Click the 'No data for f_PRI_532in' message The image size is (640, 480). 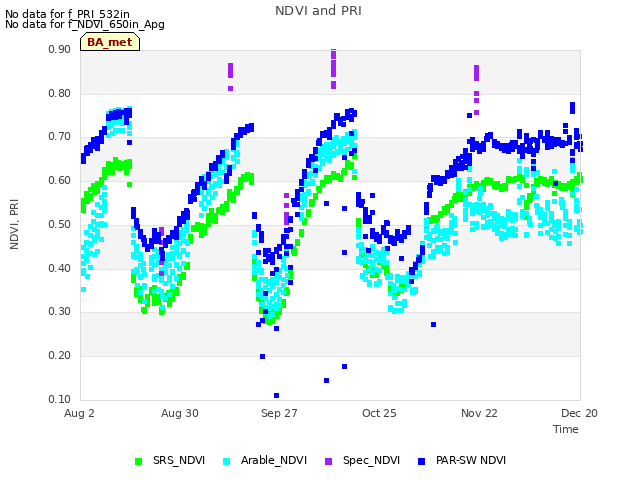[x=67, y=14]
